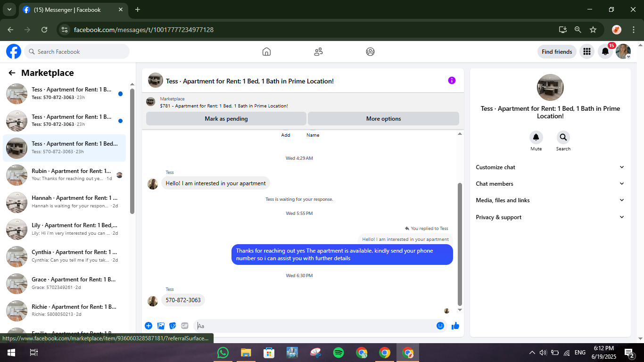The image size is (644, 362).
Task: Click the Chrome zoom magnifier icon
Action: click(578, 30)
